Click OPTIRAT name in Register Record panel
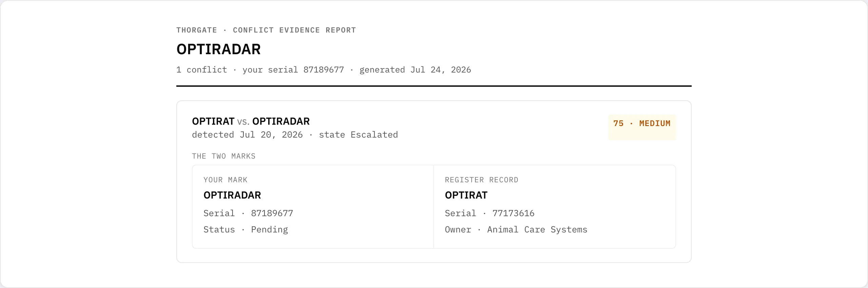Screen dimensions: 868x288 point(466,195)
